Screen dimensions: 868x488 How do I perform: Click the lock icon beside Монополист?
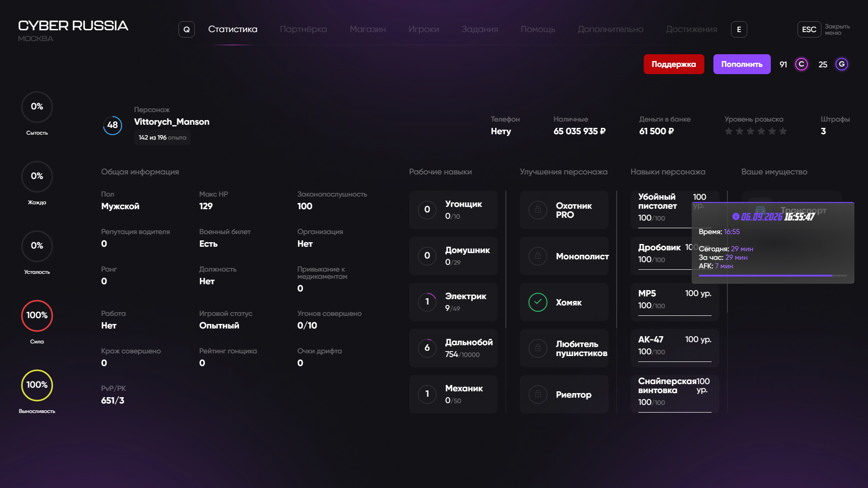pyautogui.click(x=538, y=256)
